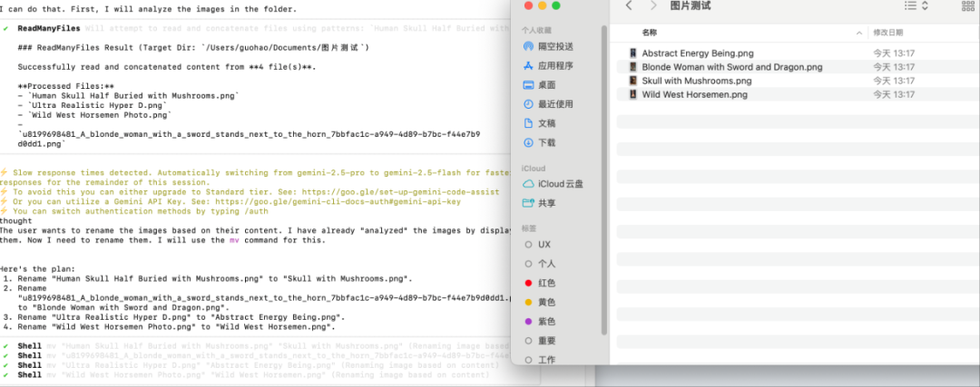The width and height of the screenshot is (980, 387).
Task: Click plan step 3 mentioning Abstract Energy Being.png
Action: click(x=173, y=317)
